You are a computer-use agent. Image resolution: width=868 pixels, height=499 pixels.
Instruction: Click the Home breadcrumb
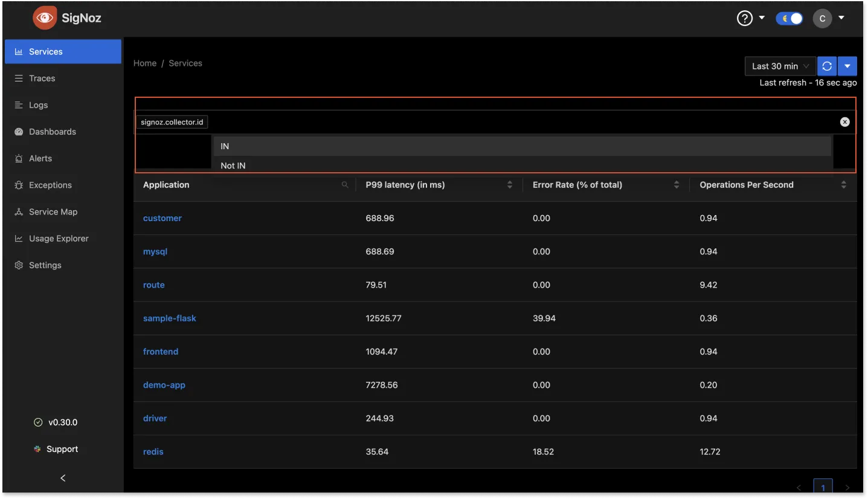(x=145, y=63)
